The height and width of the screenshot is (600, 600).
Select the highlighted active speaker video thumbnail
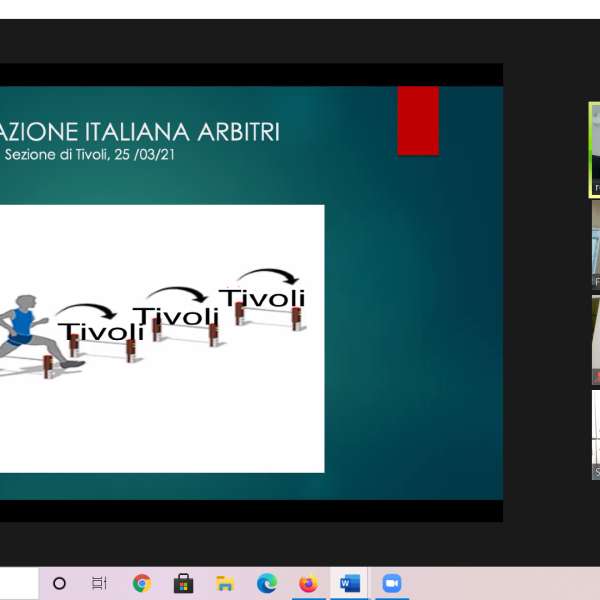point(594,150)
